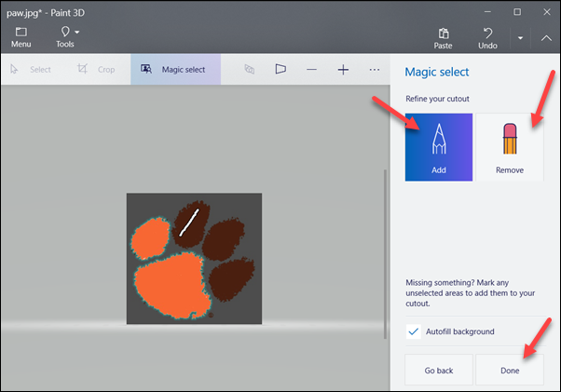Click the 'Refine your cutout' label
Screen dimensions: 561x392
click(x=437, y=99)
